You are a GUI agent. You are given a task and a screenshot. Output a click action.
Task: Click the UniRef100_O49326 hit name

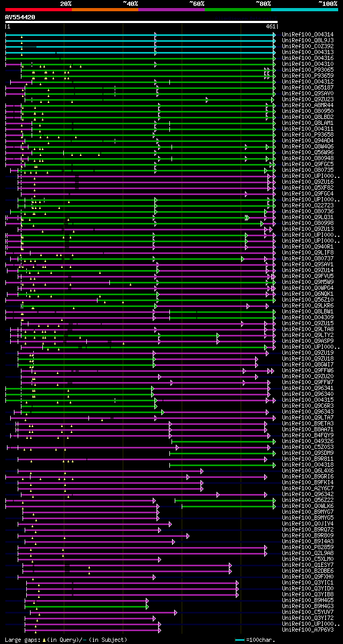click(308, 441)
